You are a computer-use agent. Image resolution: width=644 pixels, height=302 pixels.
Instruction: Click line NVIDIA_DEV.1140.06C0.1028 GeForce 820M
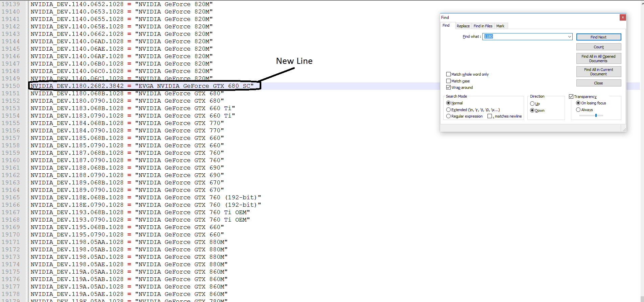(122, 71)
